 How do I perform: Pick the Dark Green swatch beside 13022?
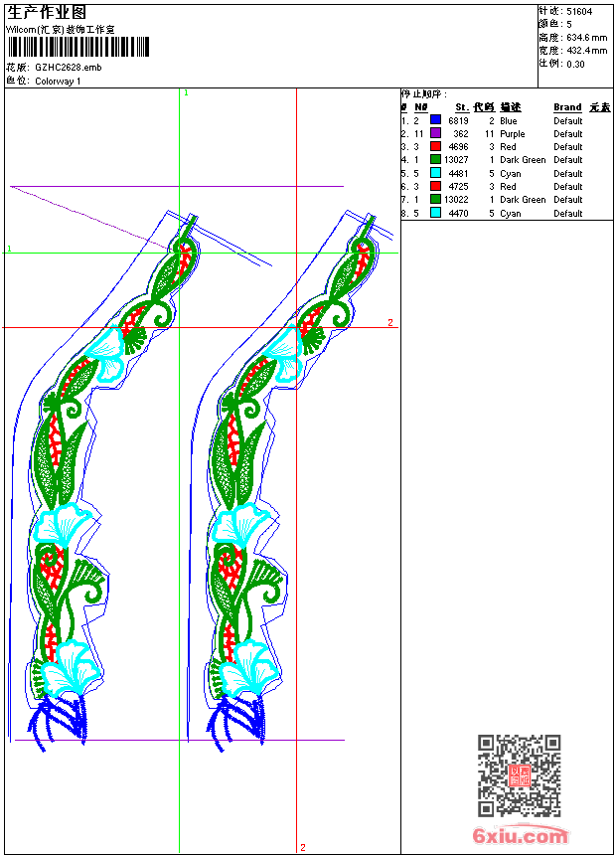[x=435, y=199]
